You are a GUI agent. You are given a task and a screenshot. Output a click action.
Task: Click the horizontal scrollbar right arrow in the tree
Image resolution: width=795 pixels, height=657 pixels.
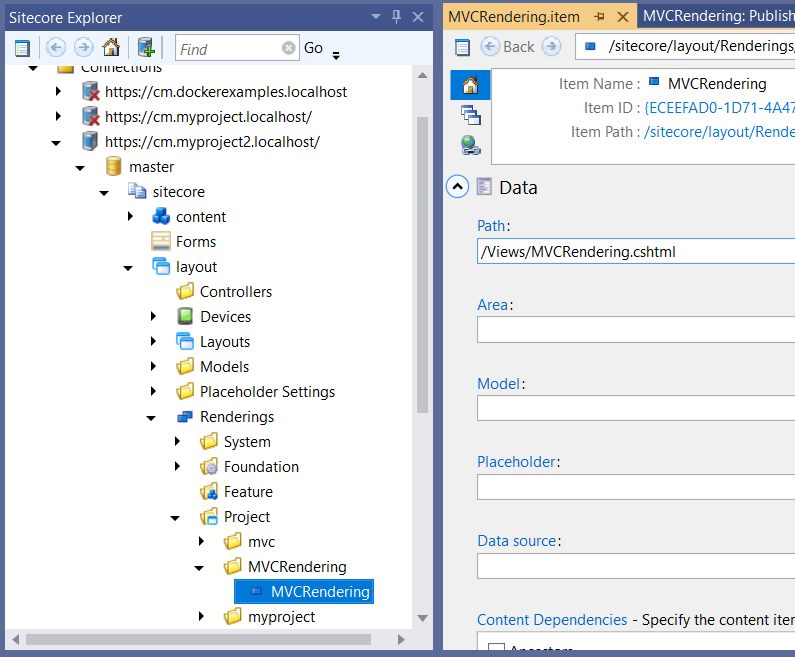pyautogui.click(x=401, y=639)
